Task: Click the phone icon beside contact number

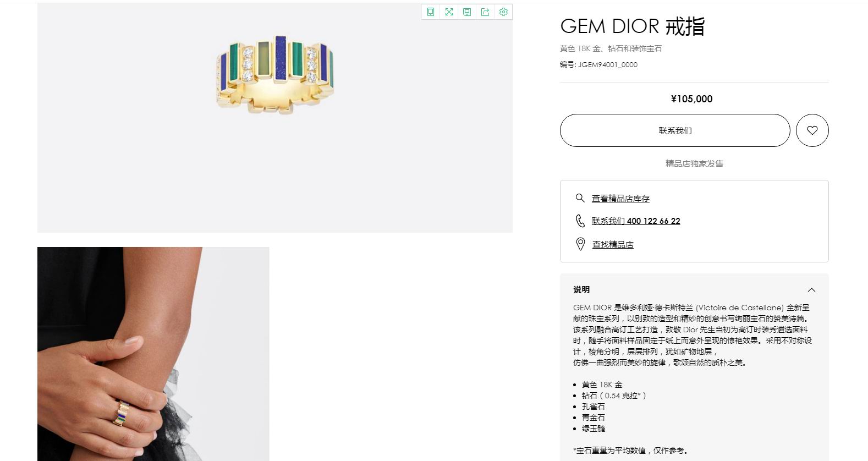Action: coord(580,221)
